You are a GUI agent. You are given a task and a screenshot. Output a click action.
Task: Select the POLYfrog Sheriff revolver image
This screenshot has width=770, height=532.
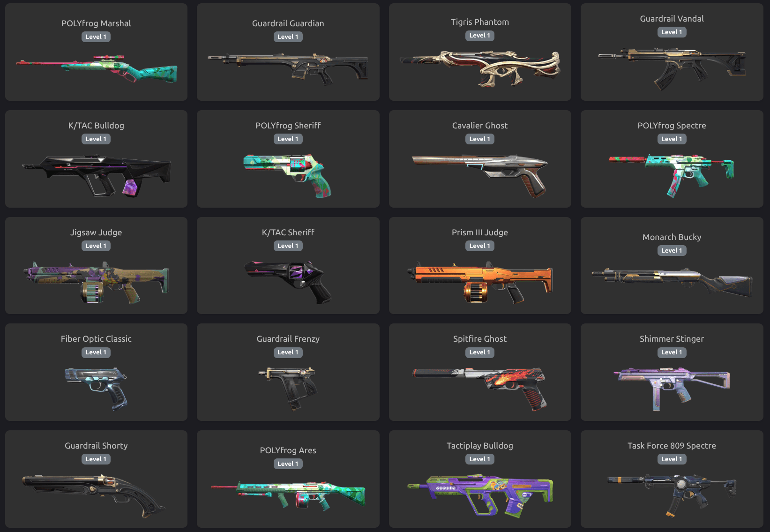(287, 175)
